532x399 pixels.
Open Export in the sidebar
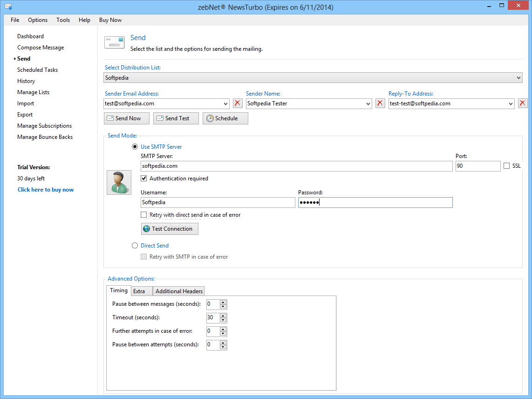(x=25, y=115)
